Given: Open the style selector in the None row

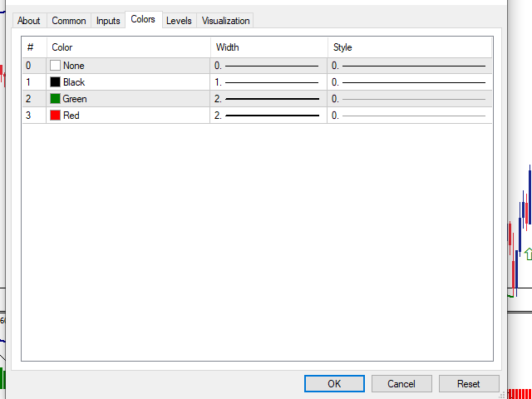Looking at the screenshot, I should [x=410, y=66].
